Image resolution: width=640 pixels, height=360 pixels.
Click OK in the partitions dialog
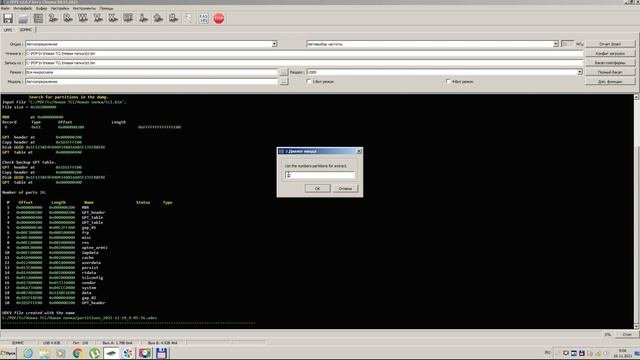317,189
